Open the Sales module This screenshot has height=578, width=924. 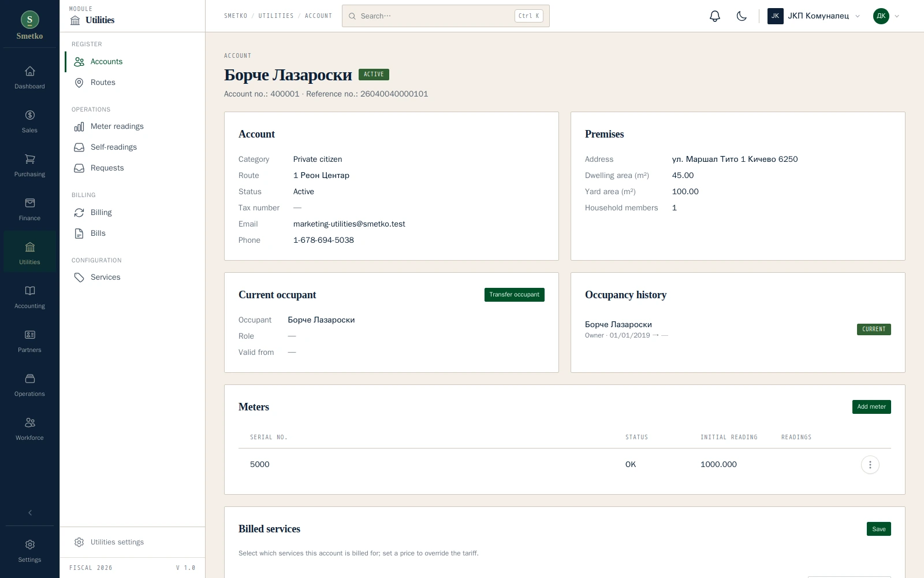point(29,122)
